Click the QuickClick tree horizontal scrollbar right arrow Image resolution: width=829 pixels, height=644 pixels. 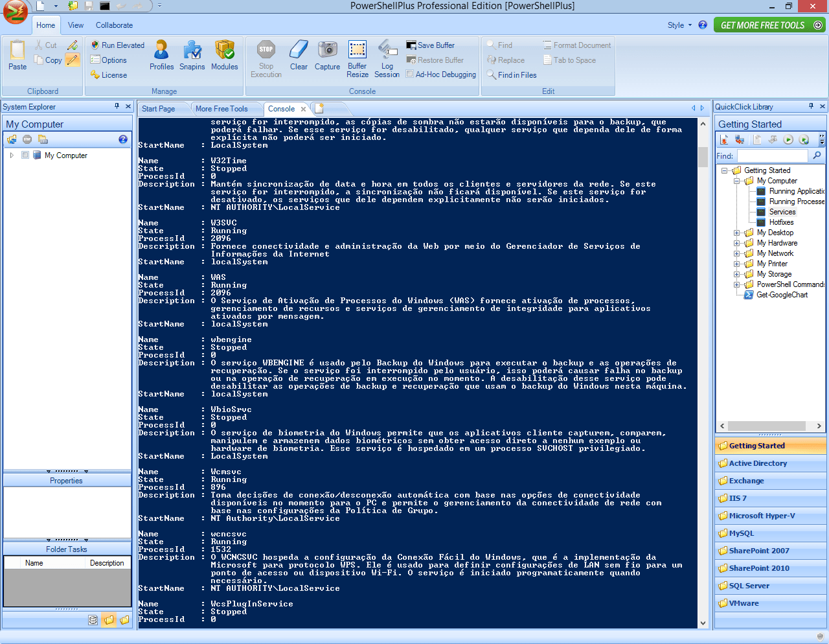tap(819, 426)
